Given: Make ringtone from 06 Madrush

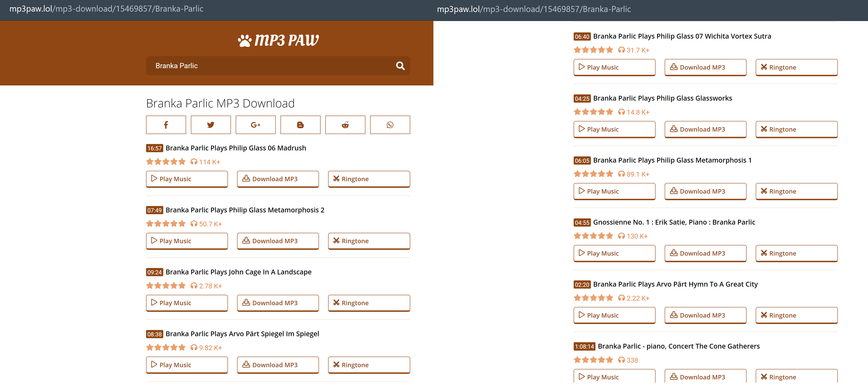Looking at the screenshot, I should click(369, 179).
